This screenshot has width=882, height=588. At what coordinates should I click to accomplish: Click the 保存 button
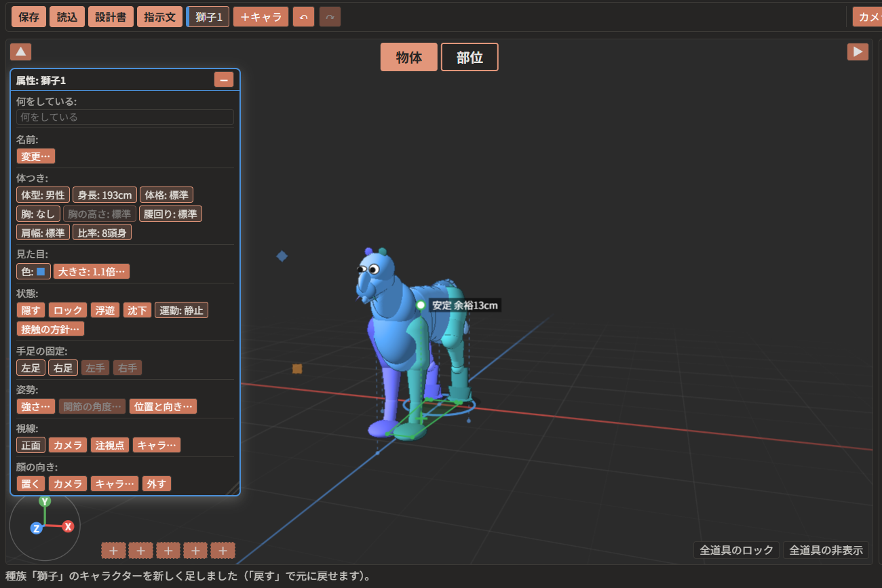(28, 17)
